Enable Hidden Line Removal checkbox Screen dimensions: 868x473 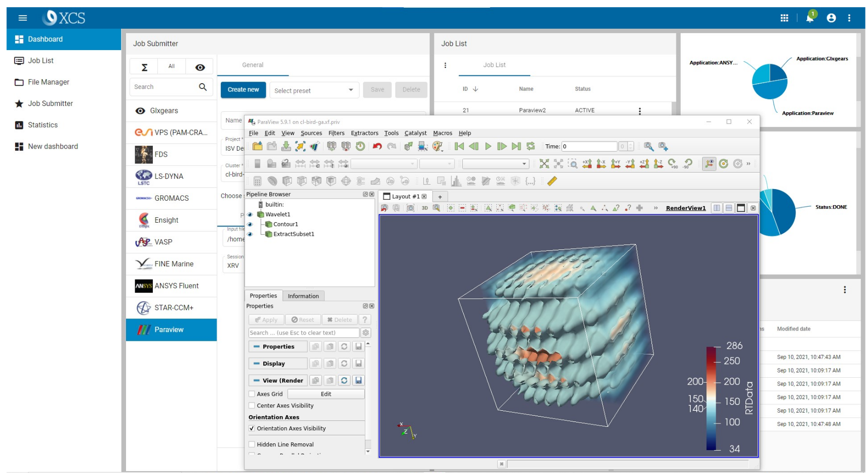[252, 444]
